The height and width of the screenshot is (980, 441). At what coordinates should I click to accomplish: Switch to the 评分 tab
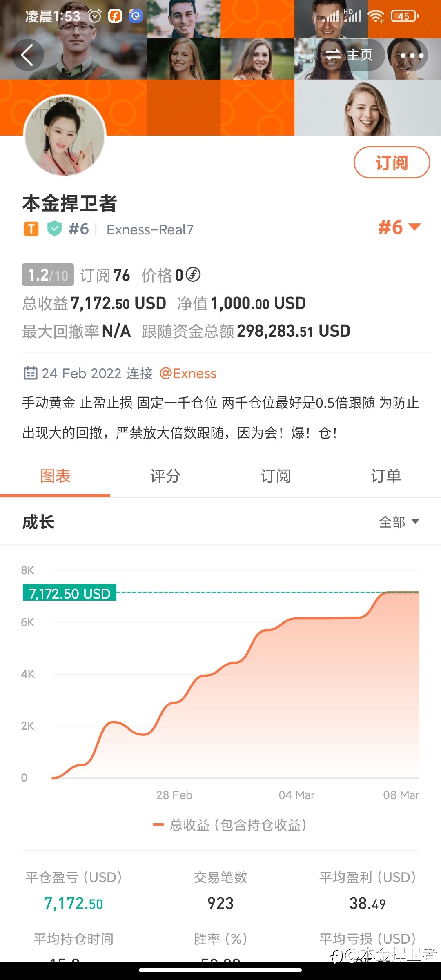pos(165,476)
